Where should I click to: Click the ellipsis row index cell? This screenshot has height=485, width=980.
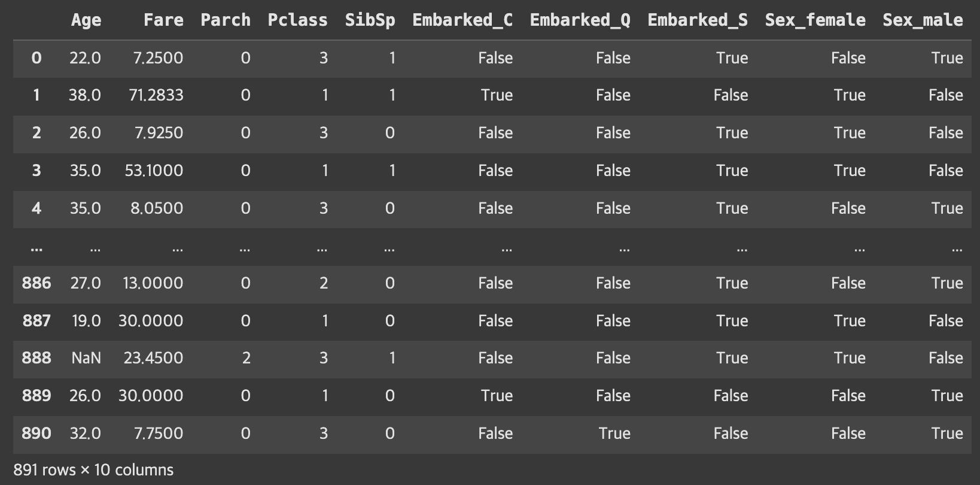click(x=36, y=247)
